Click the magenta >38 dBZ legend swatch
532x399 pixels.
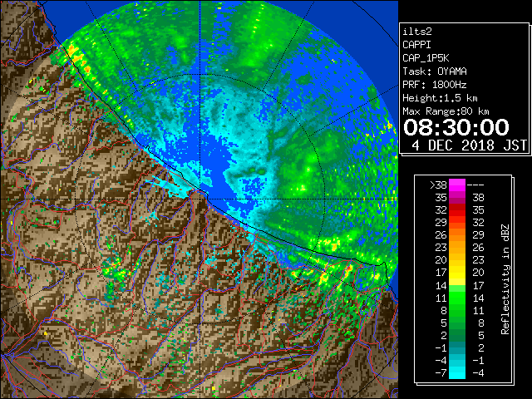click(x=457, y=185)
